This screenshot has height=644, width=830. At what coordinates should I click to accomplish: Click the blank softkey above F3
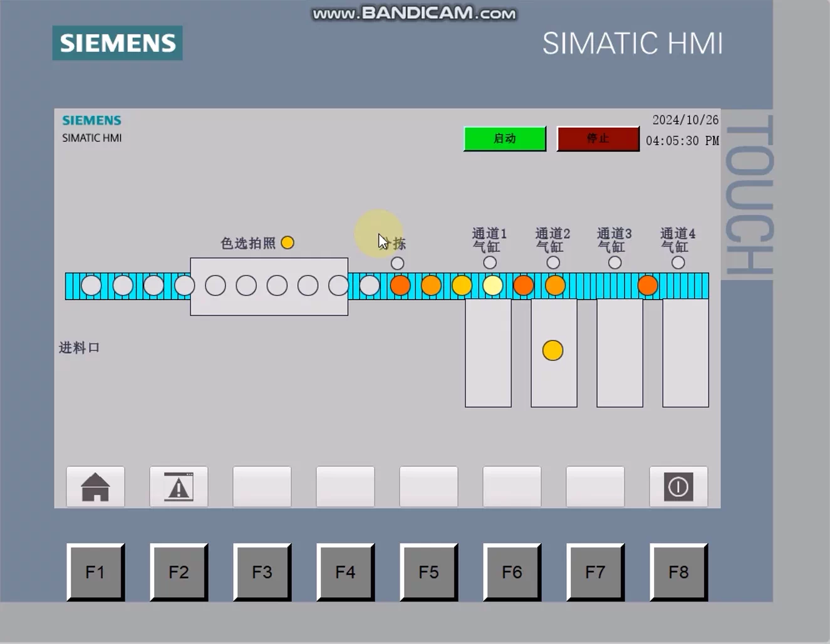pyautogui.click(x=262, y=487)
